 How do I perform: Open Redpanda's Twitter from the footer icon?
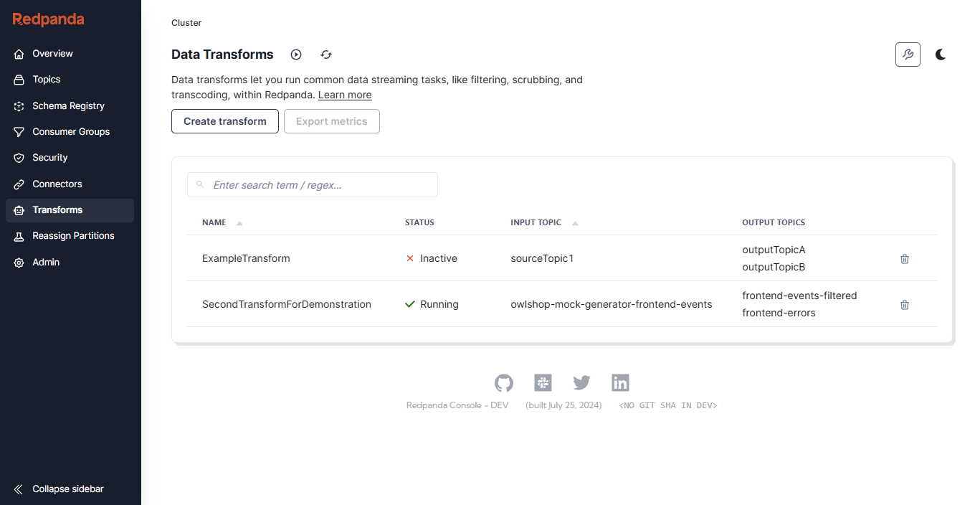[x=581, y=382]
